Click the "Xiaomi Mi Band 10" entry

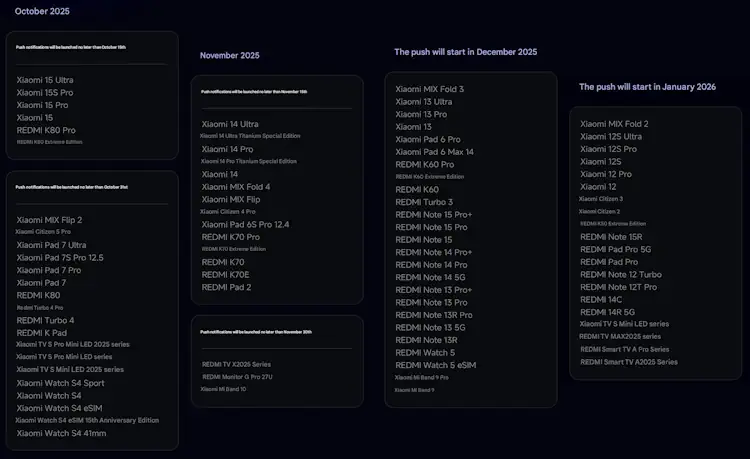(x=223, y=389)
